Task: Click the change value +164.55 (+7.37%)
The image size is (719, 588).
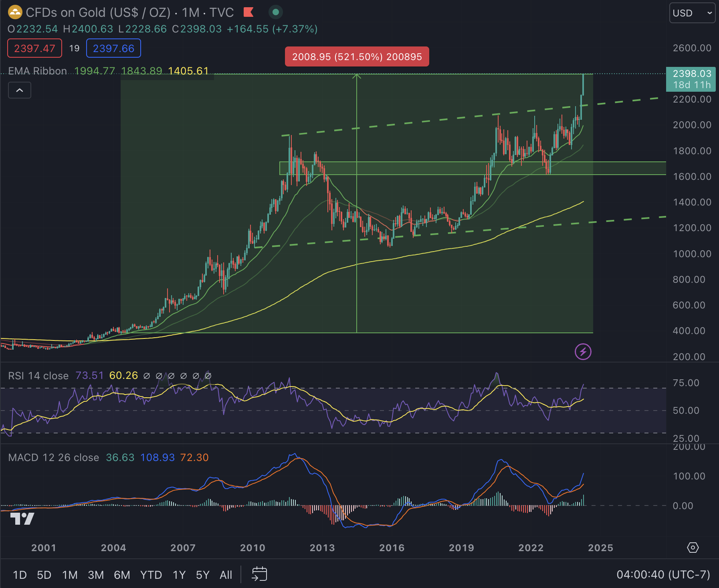Action: (272, 29)
